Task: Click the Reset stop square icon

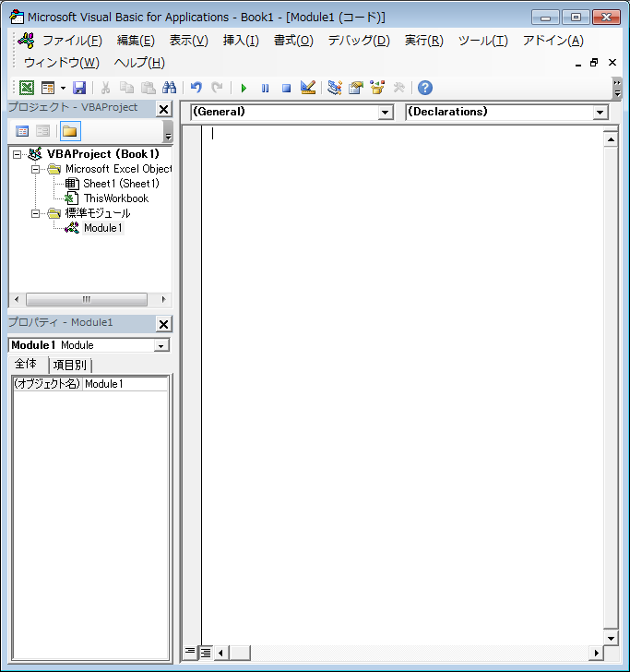Action: [x=287, y=89]
